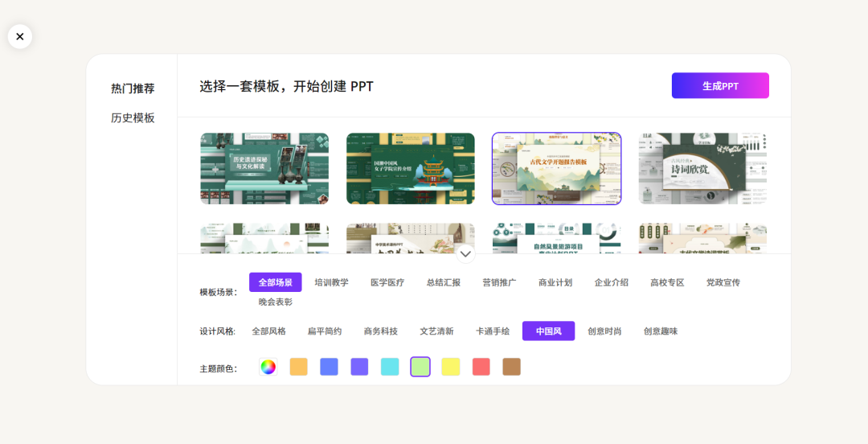This screenshot has height=444, width=868.
Task: Click the 生成PPT button
Action: coord(720,86)
